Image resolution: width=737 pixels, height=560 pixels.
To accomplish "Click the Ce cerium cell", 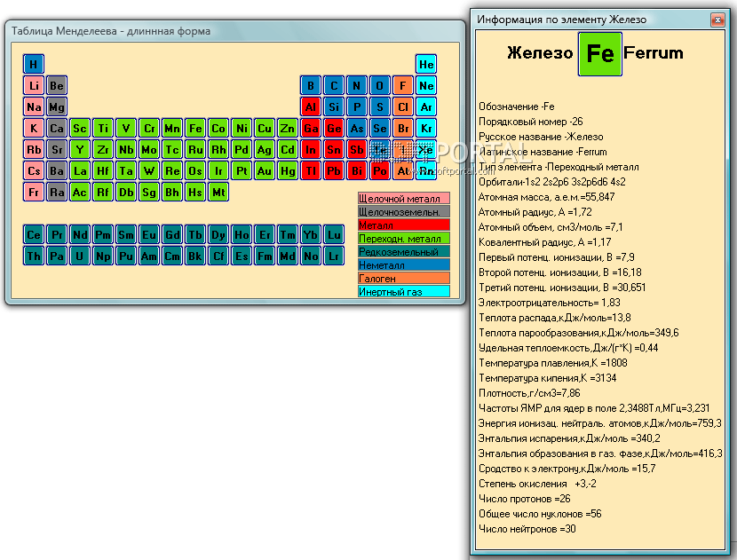I will pos(34,234).
